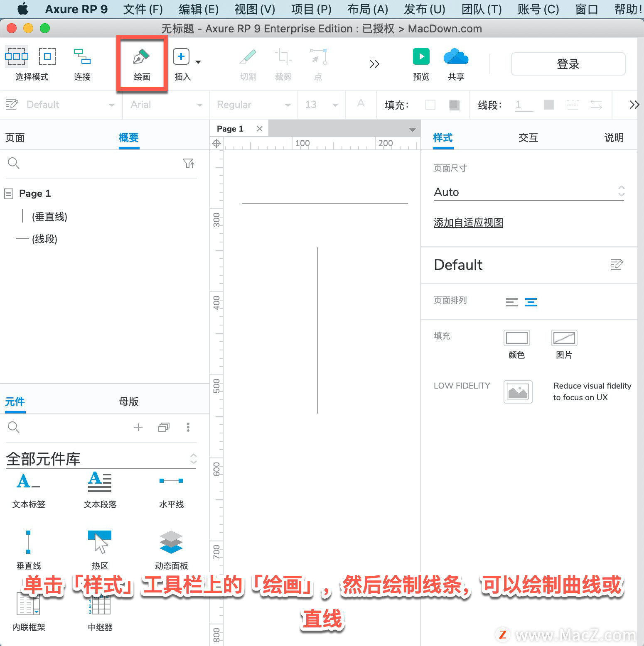Image resolution: width=644 pixels, height=646 pixels.
Task: Click the arrow style icon
Action: pyautogui.click(x=596, y=105)
